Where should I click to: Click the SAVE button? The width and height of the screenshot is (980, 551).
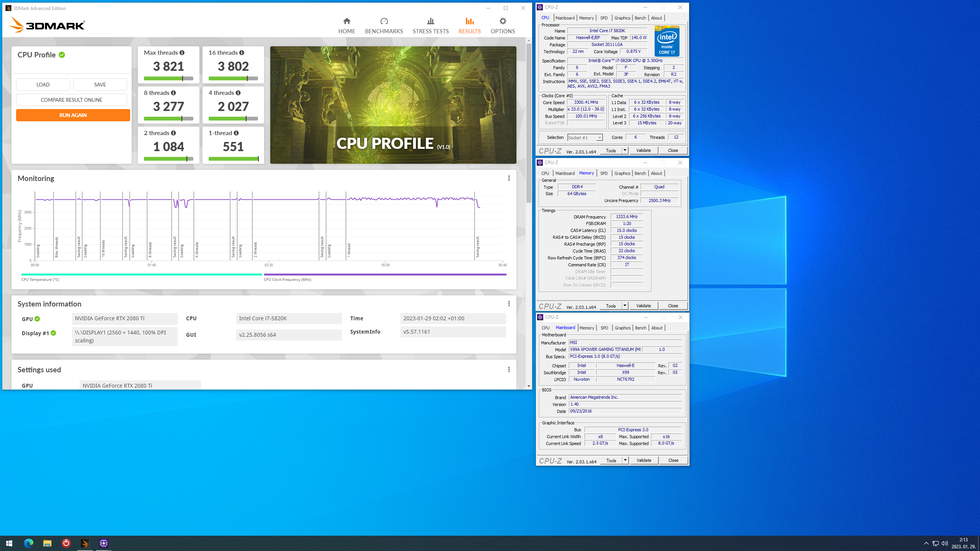[100, 85]
